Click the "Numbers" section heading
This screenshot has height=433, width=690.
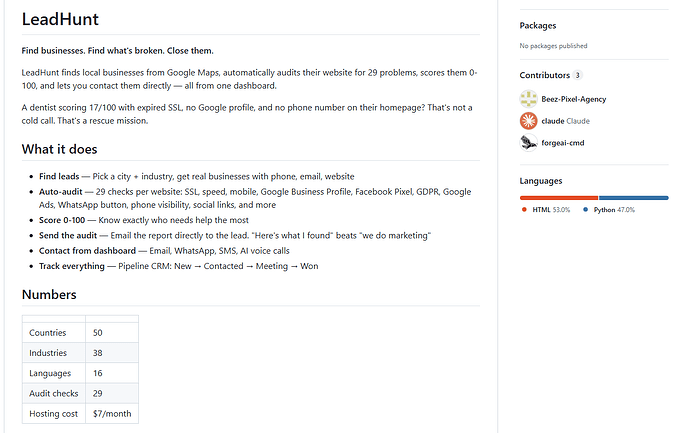point(49,295)
